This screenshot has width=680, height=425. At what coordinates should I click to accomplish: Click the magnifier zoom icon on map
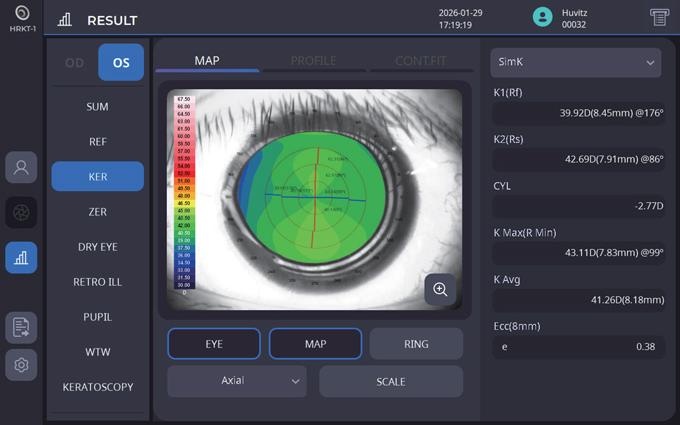pyautogui.click(x=440, y=289)
